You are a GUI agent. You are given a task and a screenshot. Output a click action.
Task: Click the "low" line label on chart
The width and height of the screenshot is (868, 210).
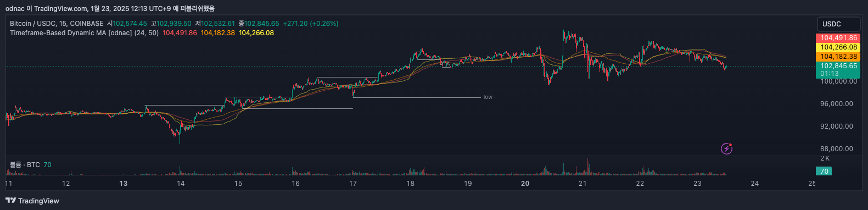click(488, 97)
